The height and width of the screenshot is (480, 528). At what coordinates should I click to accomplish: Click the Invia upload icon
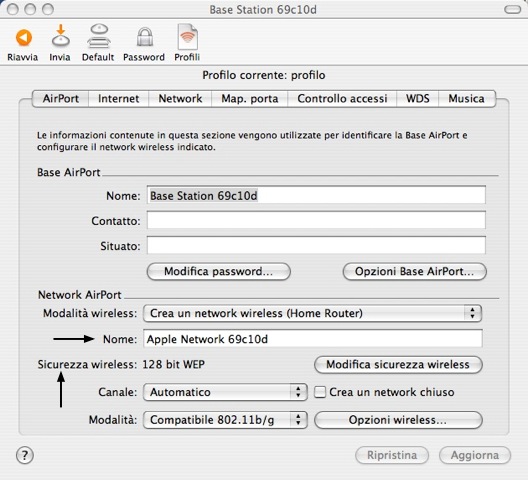coord(60,36)
